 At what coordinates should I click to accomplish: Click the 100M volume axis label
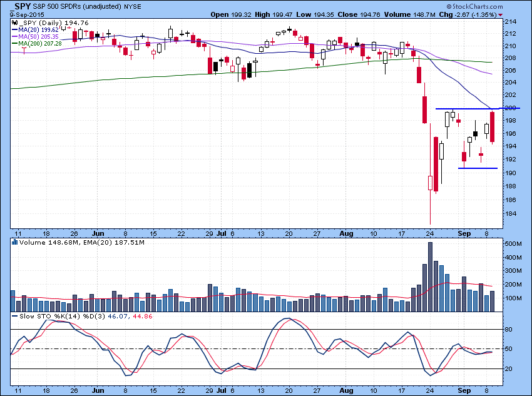pos(513,298)
